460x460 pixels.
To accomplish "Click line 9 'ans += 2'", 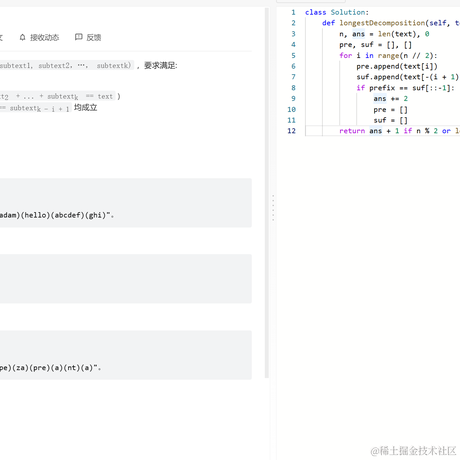I will pos(390,99).
